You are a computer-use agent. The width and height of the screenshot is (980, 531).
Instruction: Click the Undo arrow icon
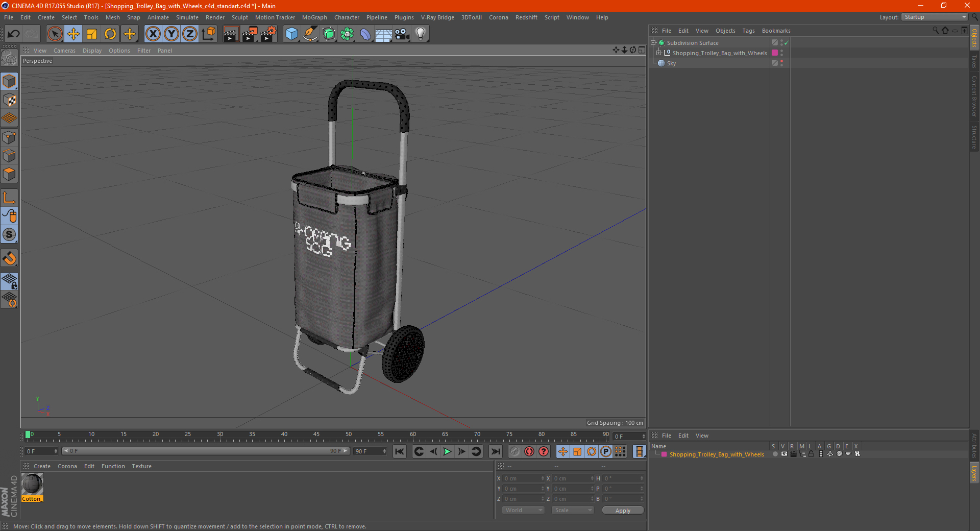tap(14, 34)
